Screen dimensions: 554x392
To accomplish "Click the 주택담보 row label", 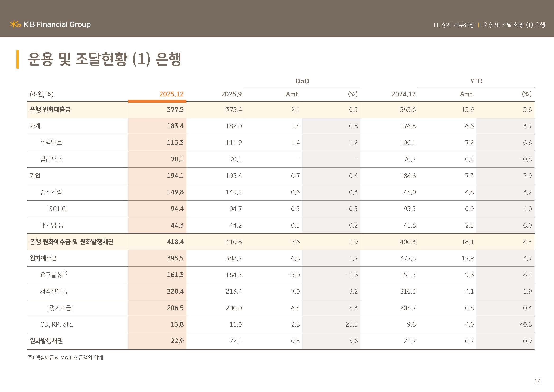I will pyautogui.click(x=51, y=142).
